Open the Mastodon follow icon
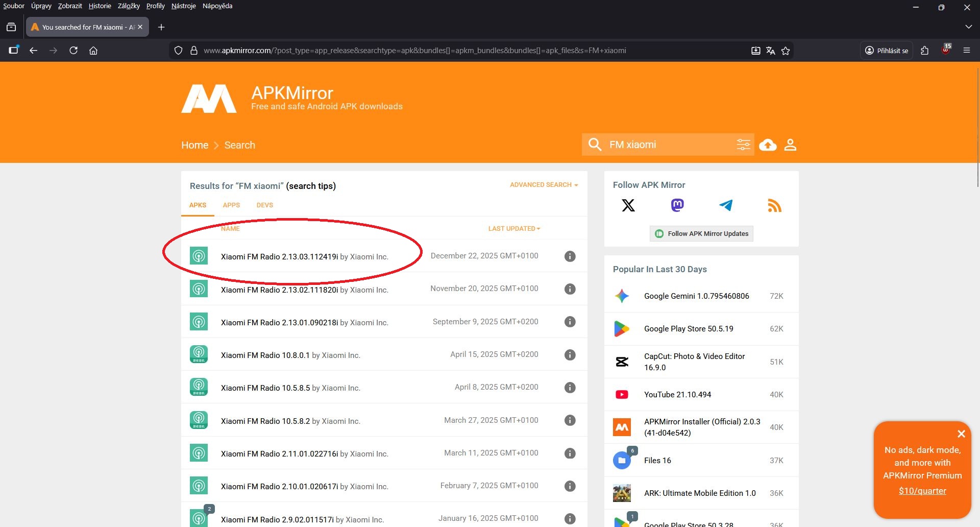This screenshot has height=527, width=980. (x=677, y=205)
